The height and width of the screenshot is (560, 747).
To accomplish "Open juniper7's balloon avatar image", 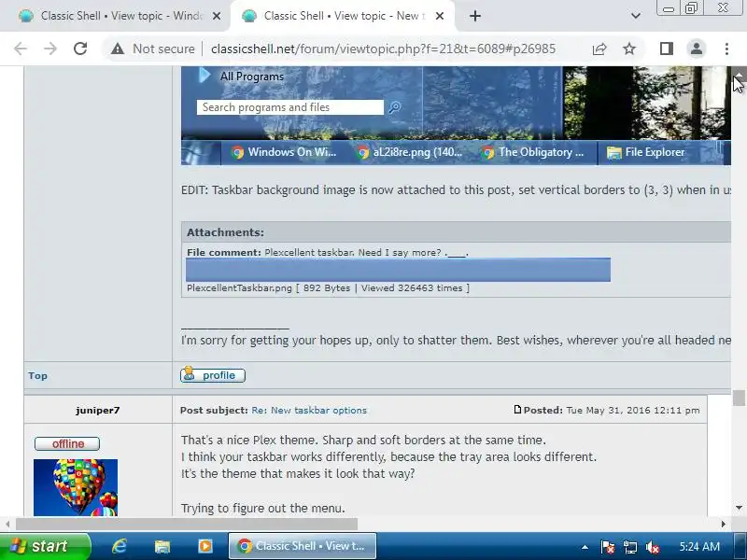I will click(76, 487).
